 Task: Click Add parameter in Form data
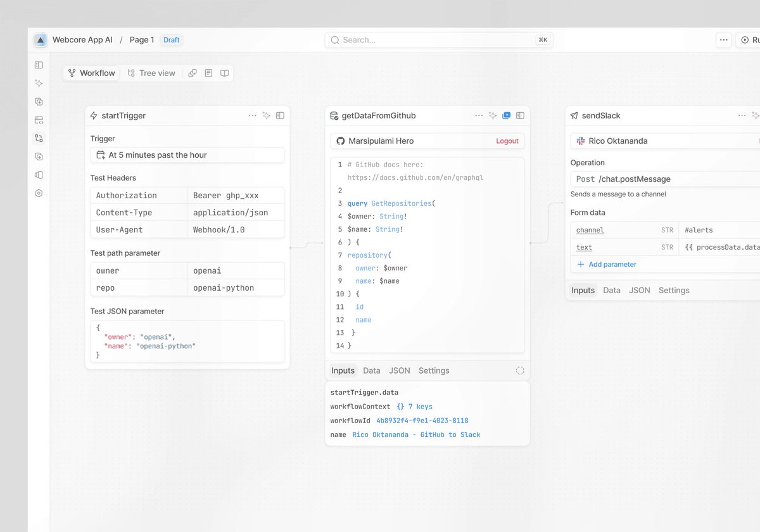pos(606,265)
